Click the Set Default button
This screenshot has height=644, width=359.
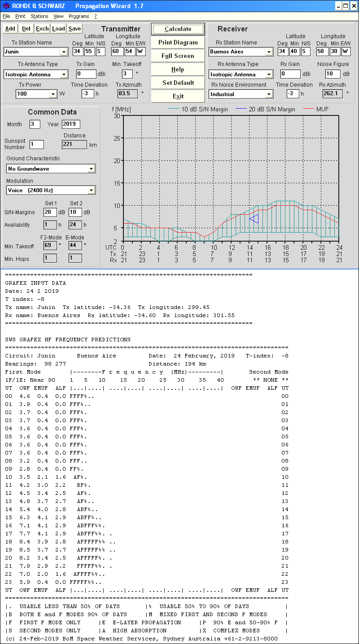(x=178, y=83)
